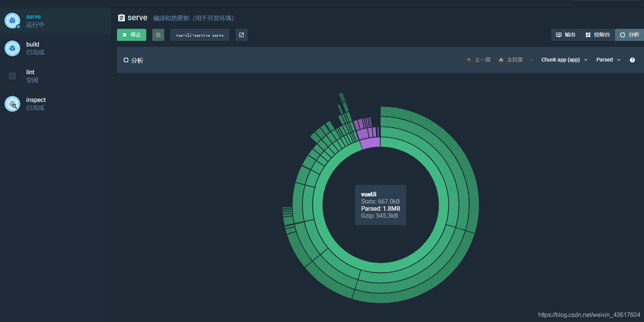Click the vueUi center of sunburst chart

[x=381, y=205]
